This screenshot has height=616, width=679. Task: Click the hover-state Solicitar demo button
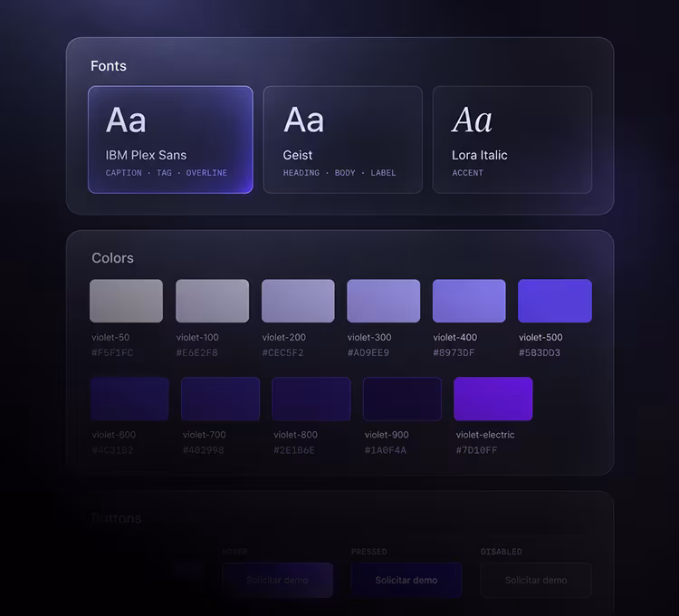[x=278, y=580]
